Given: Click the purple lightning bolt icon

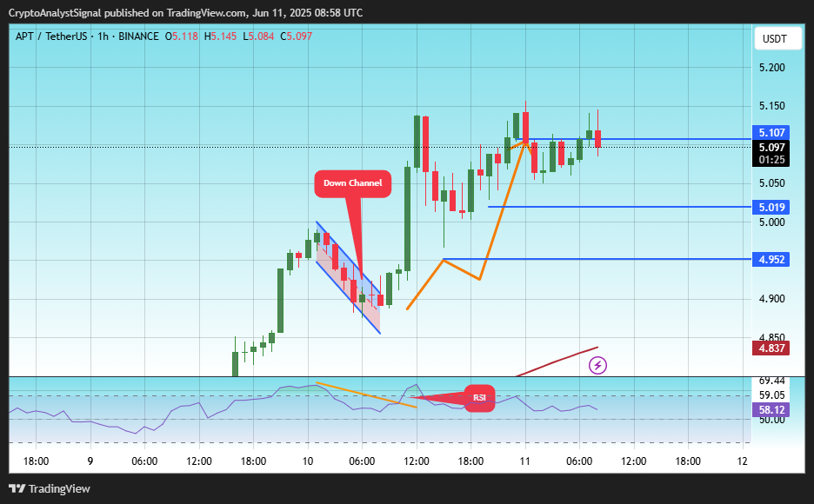Looking at the screenshot, I should coord(597,365).
